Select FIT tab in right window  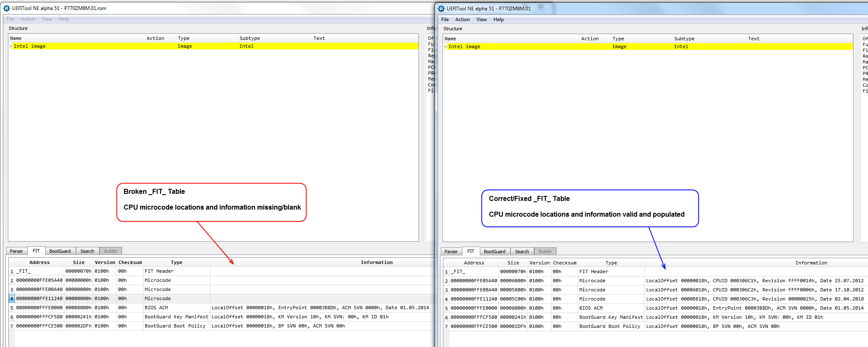click(471, 251)
